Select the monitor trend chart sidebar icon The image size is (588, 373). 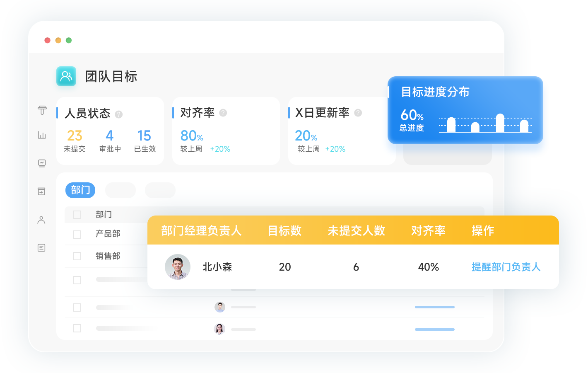[42, 163]
